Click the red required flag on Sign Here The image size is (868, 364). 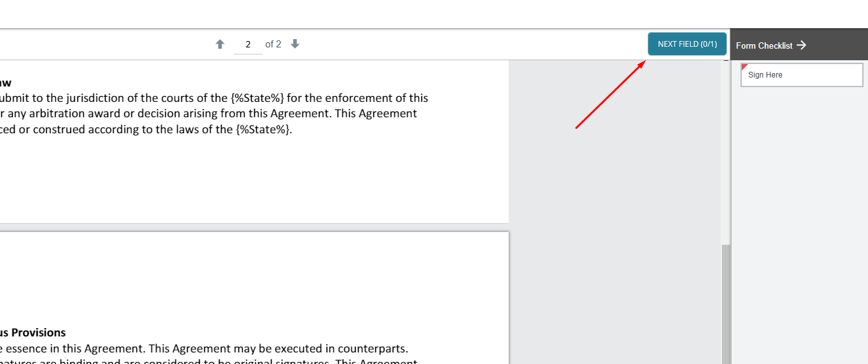tap(744, 67)
